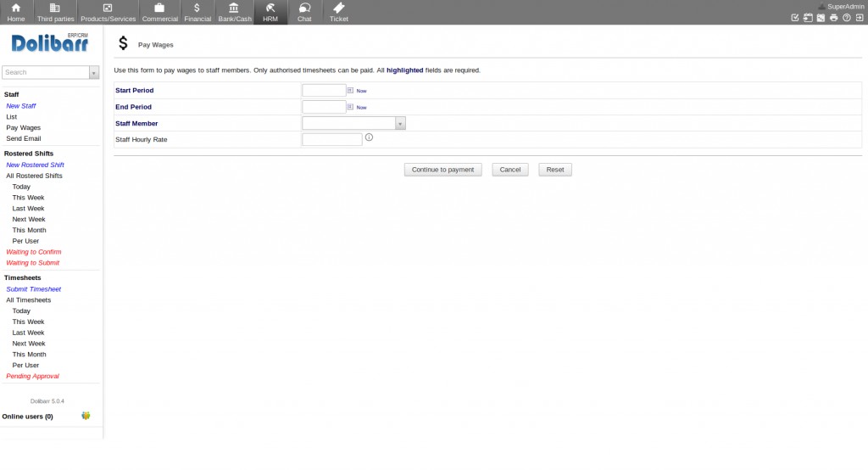
Task: Open help via question mark icon
Action: 847,18
